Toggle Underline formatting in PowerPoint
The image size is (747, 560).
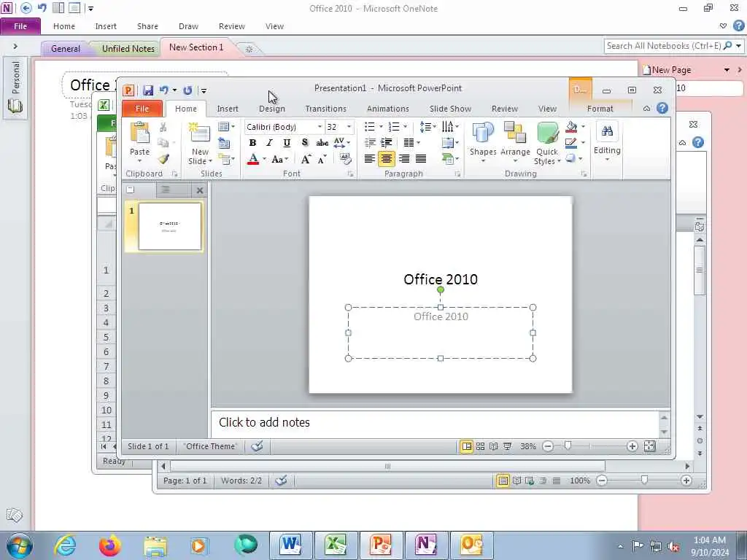tap(287, 142)
